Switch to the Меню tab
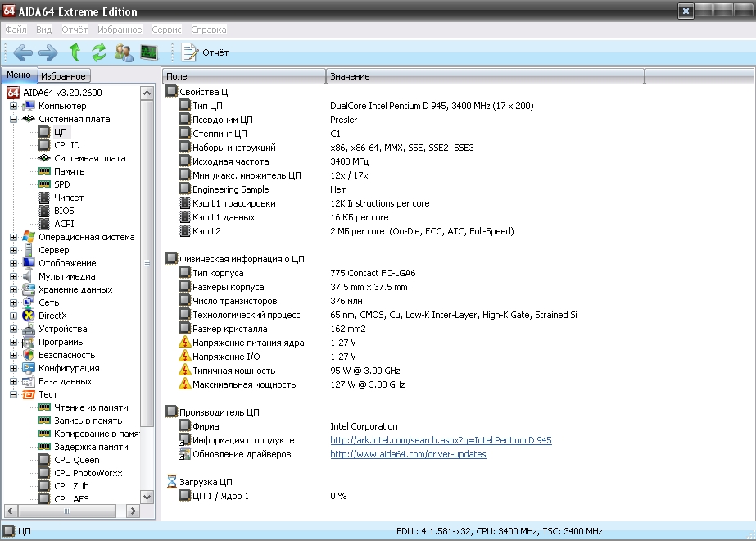Screen dimensions: 756x541 click(19, 75)
